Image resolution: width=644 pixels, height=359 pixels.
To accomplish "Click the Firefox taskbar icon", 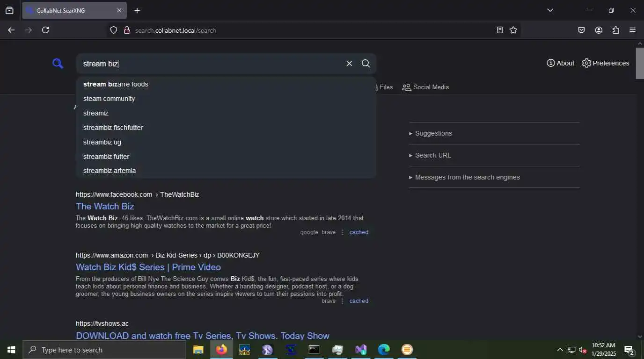I will [x=221, y=350].
